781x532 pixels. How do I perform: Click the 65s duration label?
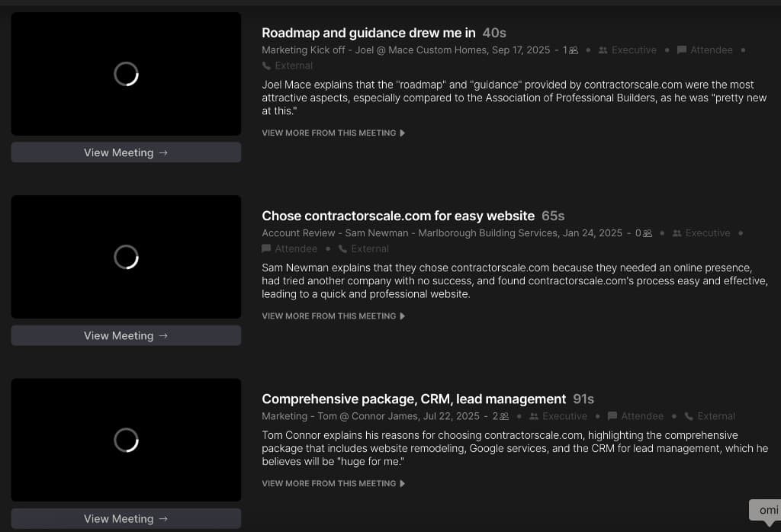pos(553,216)
